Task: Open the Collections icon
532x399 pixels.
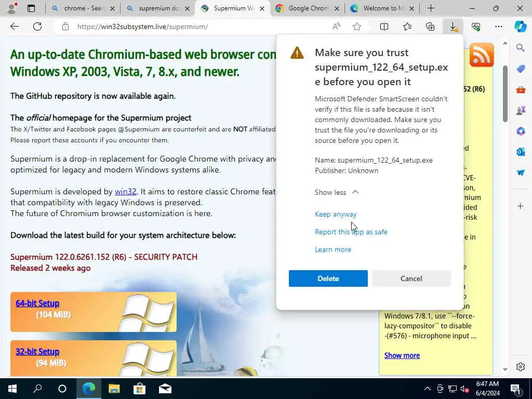Action: [430, 26]
